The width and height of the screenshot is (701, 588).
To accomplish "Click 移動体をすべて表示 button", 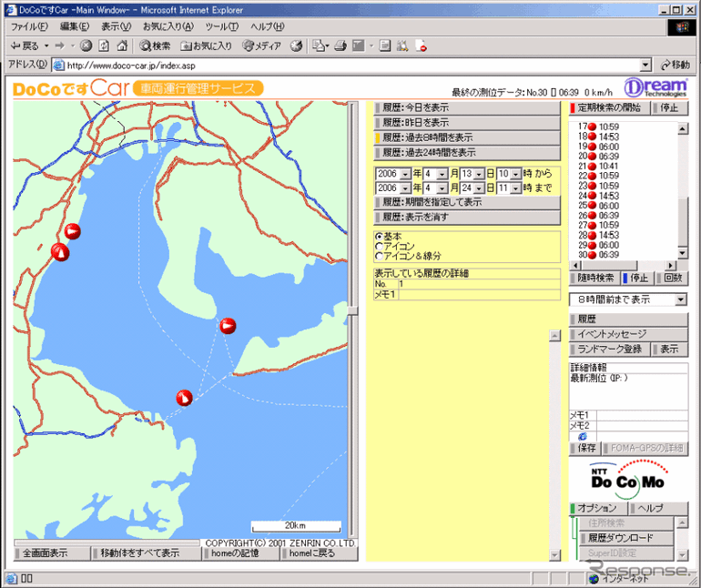I will (147, 553).
